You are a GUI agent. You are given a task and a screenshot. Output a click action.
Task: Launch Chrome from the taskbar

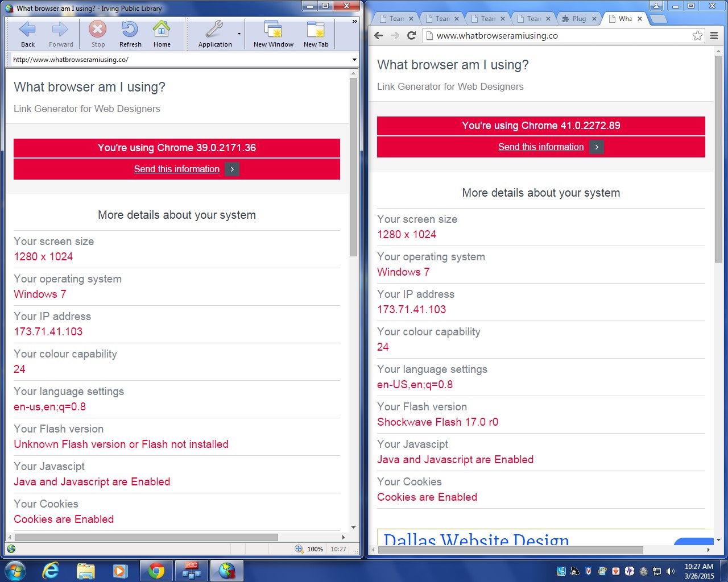click(156, 570)
